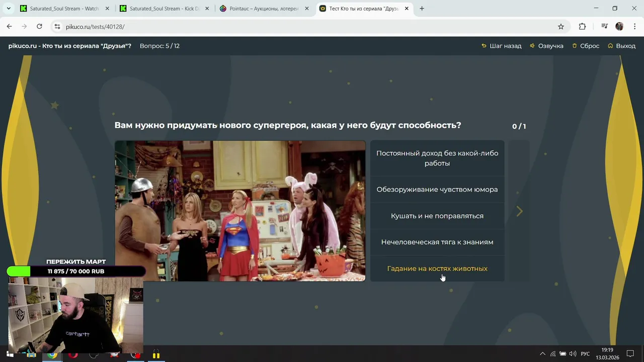Viewport: 644px width, 362px height.
Task: Close the Saturated_Soul Stream - Watch tab
Action: [107, 9]
